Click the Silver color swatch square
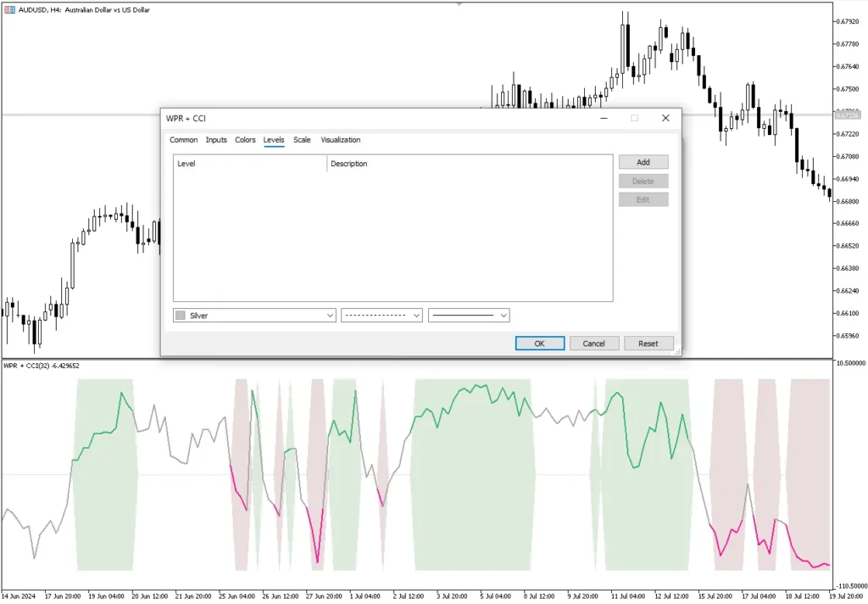This screenshot has width=868, height=604. point(180,316)
